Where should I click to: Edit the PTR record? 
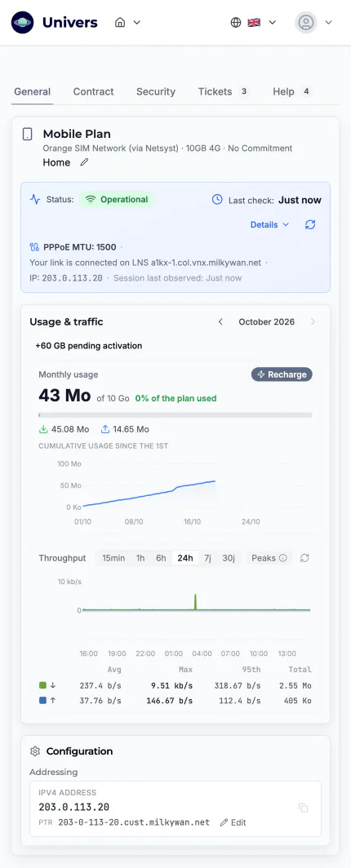point(233,822)
